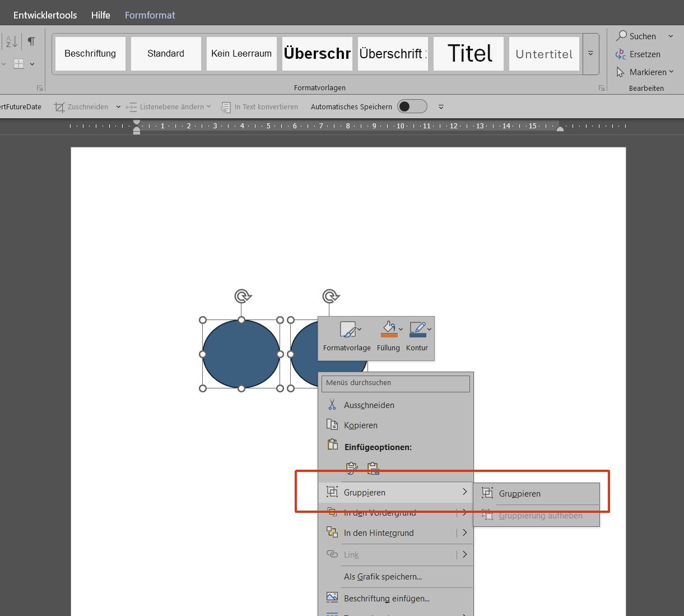Click the borders icon in the ribbon
684x616 pixels.
click(18, 63)
